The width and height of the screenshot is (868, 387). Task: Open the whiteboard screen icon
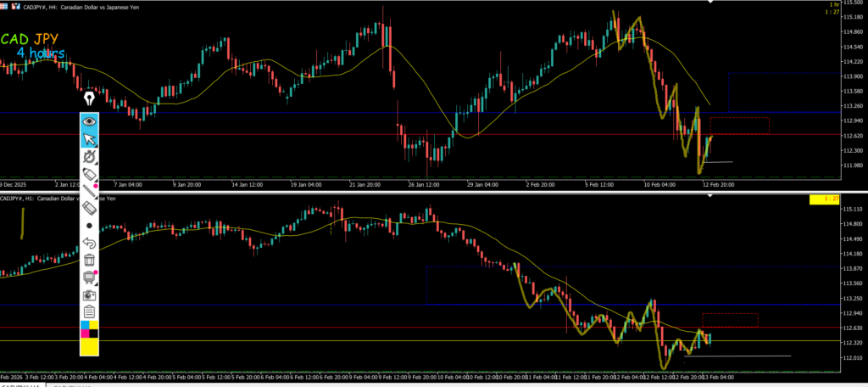pyautogui.click(x=89, y=277)
